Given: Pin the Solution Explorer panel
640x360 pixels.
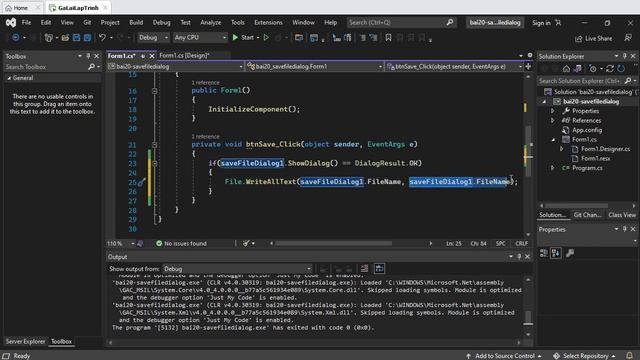Looking at the screenshot, I should pyautogui.click(x=624, y=56).
